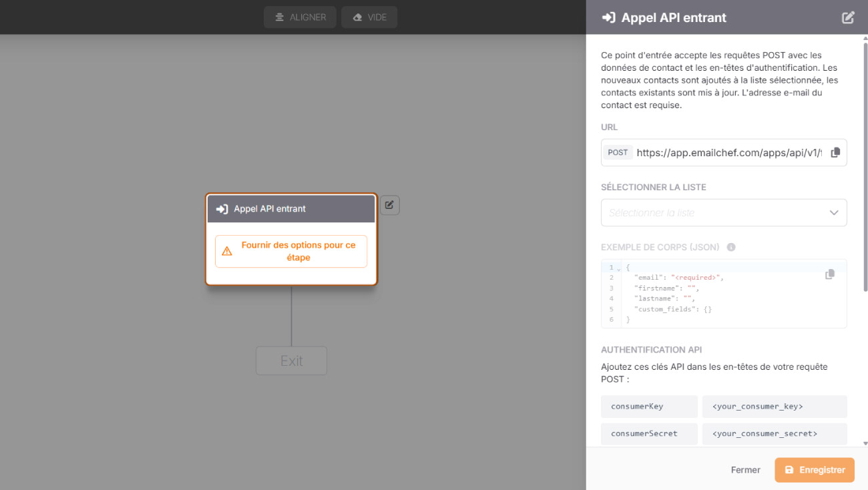868x490 pixels.
Task: Click the <your_consumer_key> value cell
Action: (x=775, y=407)
